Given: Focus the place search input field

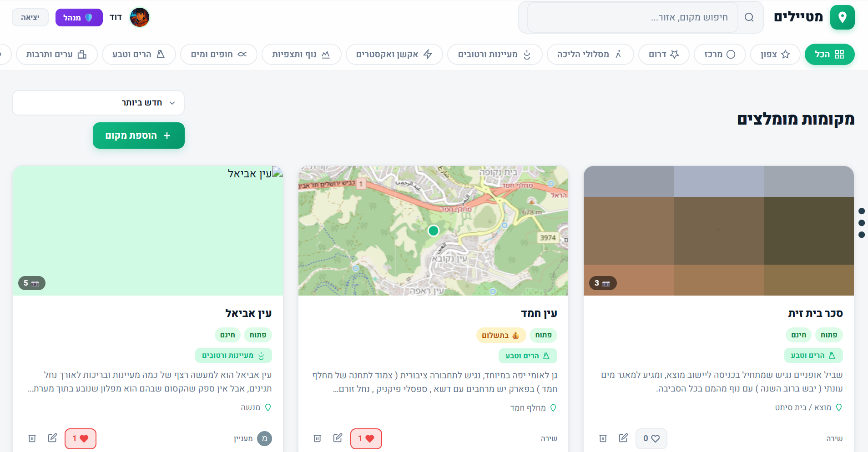Looking at the screenshot, I should [632, 17].
